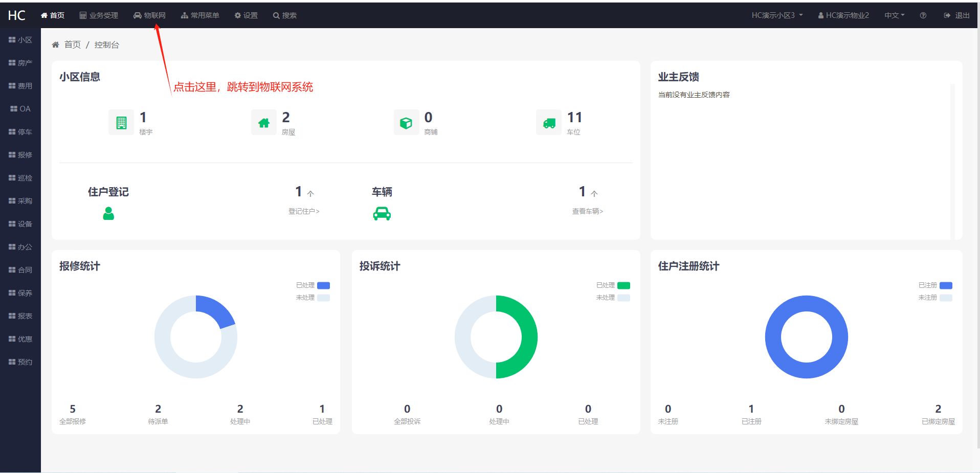The height and width of the screenshot is (473, 980).
Task: Click the 已注册 count 1
Action: (751, 409)
